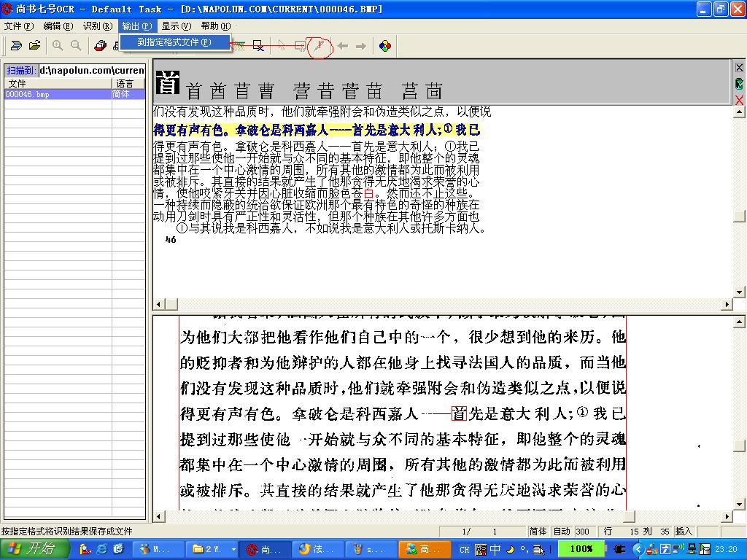Screen dimensions: 747x560
Task: Click the zoom out magnifier icon
Action: 76,46
